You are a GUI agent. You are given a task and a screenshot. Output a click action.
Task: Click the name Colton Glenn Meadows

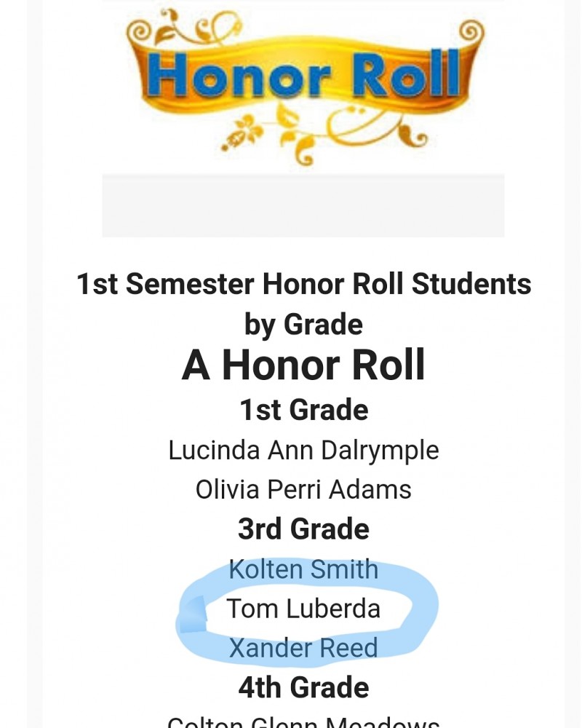303,721
